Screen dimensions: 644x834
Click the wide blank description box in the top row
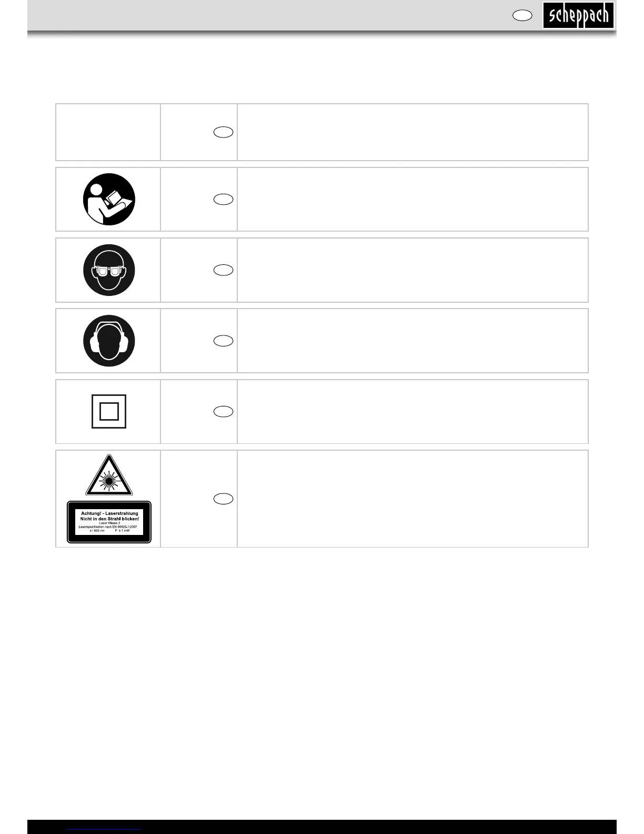pyautogui.click(x=412, y=132)
